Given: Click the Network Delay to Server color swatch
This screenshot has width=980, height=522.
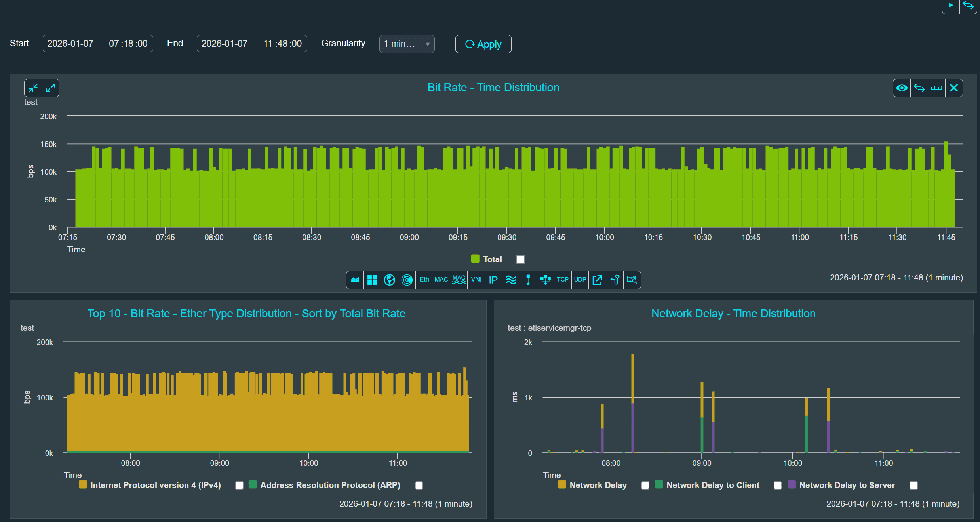Looking at the screenshot, I should (792, 485).
